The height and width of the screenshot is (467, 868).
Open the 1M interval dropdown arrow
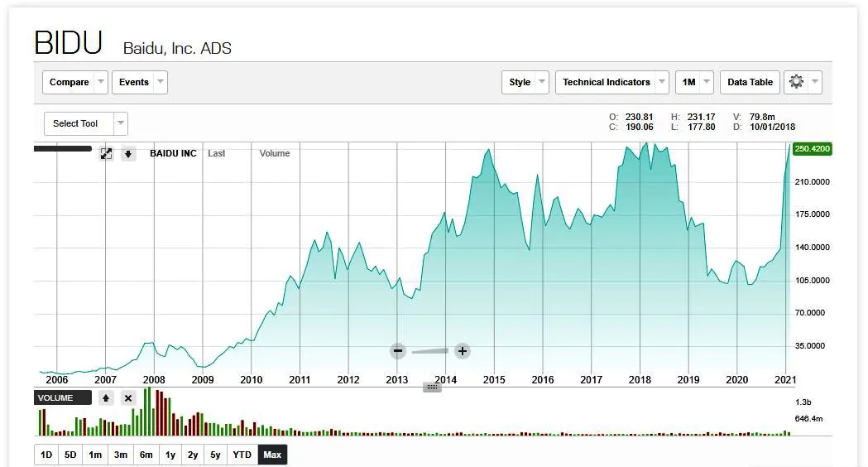pos(707,82)
